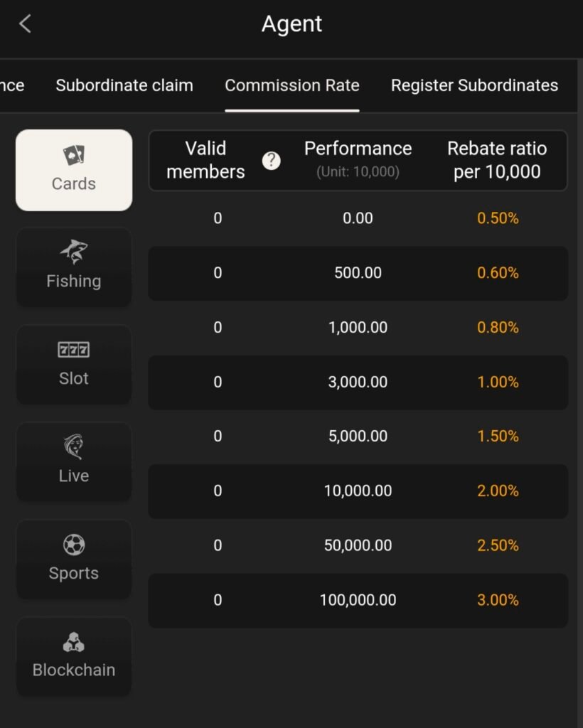This screenshot has width=583, height=728.
Task: Select the Live dealer icon
Action: [74, 446]
